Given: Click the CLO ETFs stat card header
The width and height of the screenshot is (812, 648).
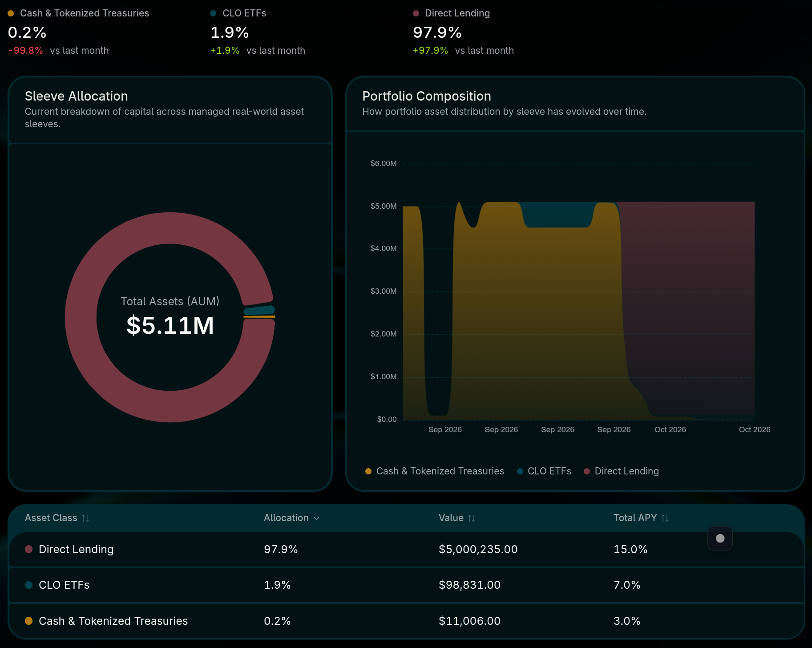Looking at the screenshot, I should tap(238, 13).
